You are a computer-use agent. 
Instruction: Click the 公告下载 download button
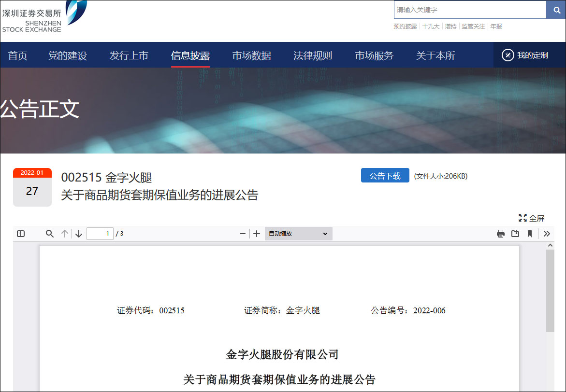click(x=385, y=176)
